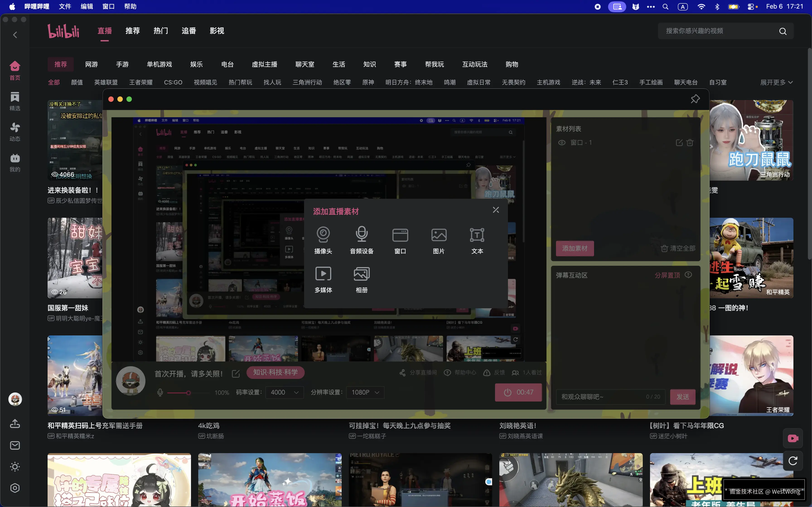Image resolution: width=812 pixels, height=507 pixels.
Task: Open the 码率设置 4000 dropdown
Action: pos(284,392)
